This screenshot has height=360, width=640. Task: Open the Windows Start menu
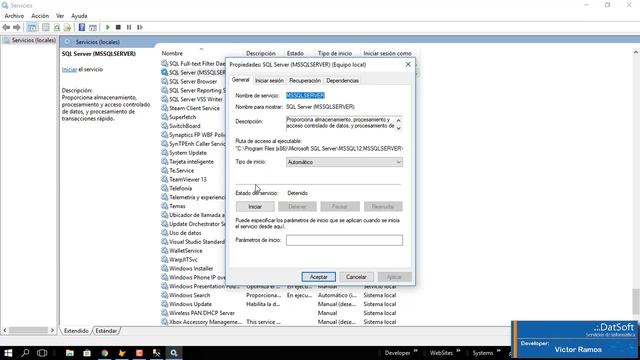[8, 353]
